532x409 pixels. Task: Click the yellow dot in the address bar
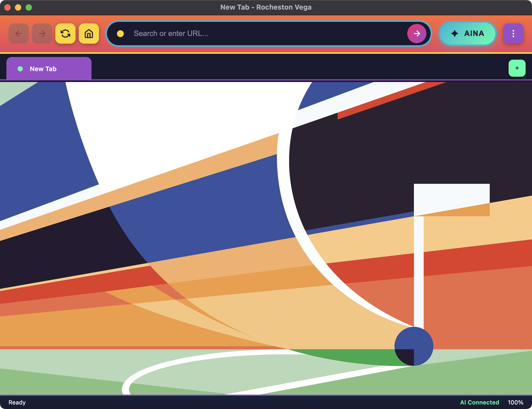[120, 34]
